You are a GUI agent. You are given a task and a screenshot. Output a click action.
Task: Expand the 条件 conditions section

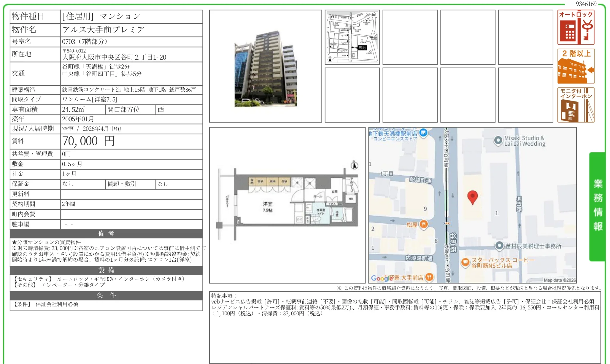click(x=105, y=295)
